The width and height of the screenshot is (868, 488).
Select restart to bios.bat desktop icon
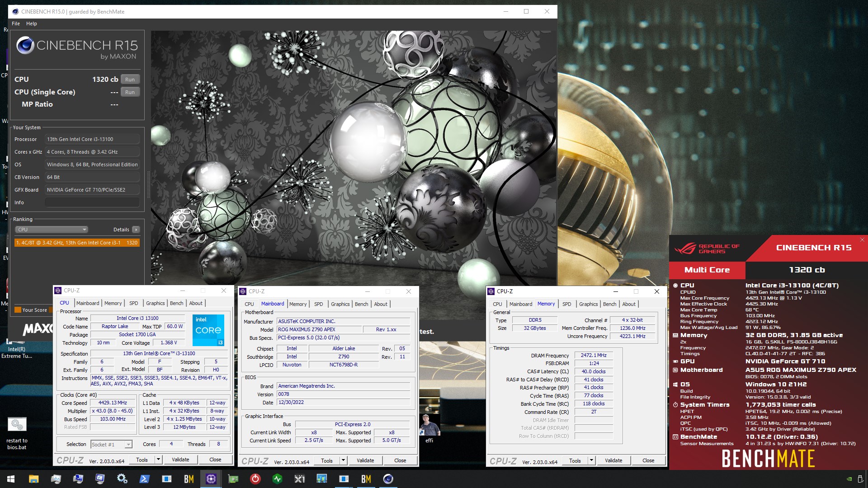coord(17,433)
